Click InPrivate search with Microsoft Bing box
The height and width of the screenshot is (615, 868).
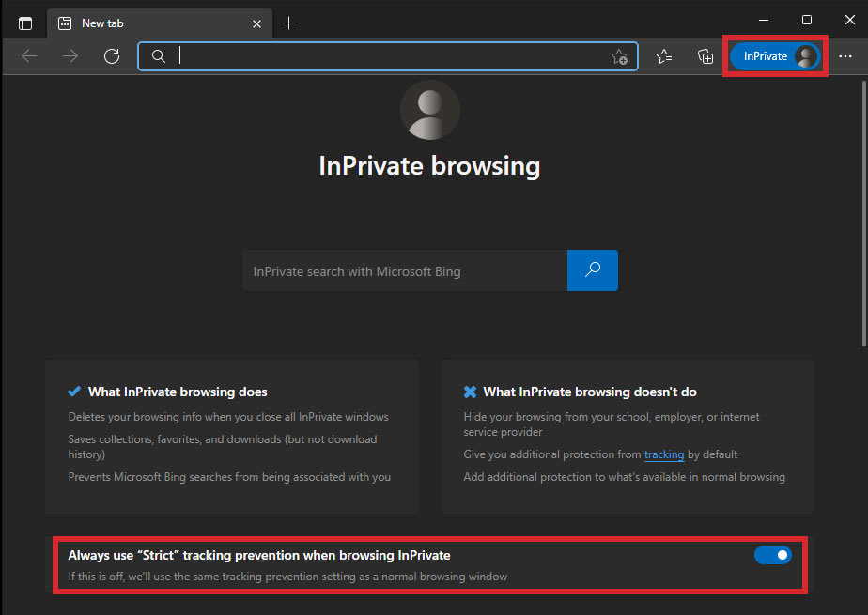tap(405, 271)
